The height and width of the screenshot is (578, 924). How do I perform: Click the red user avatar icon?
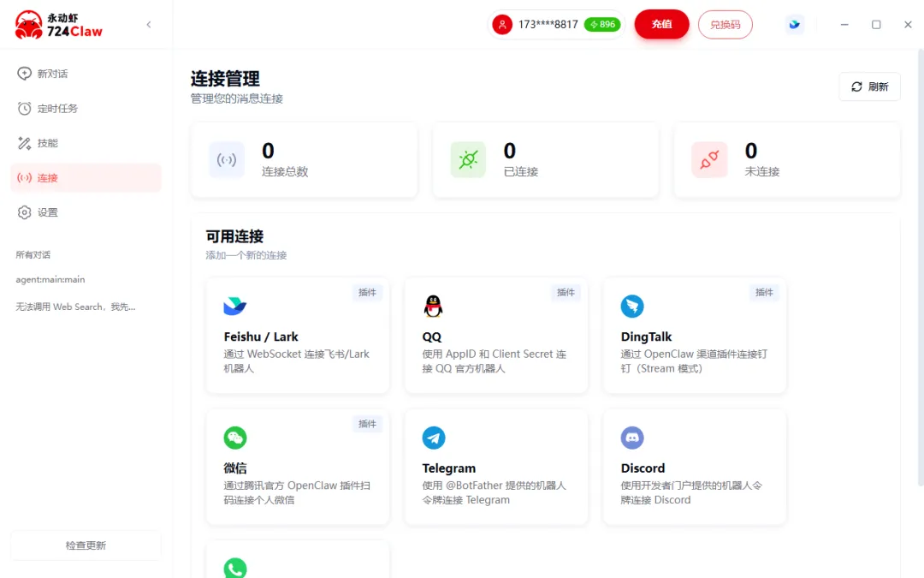click(x=502, y=25)
